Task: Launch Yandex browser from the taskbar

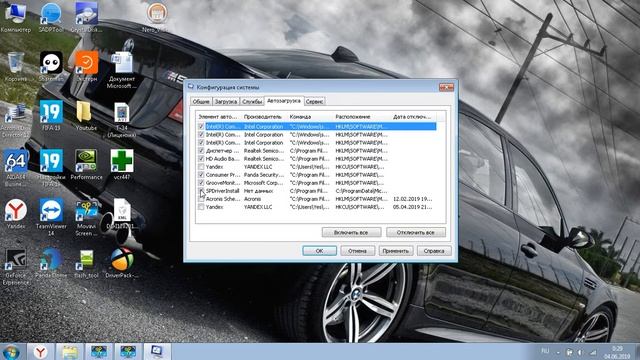Action: 40,352
